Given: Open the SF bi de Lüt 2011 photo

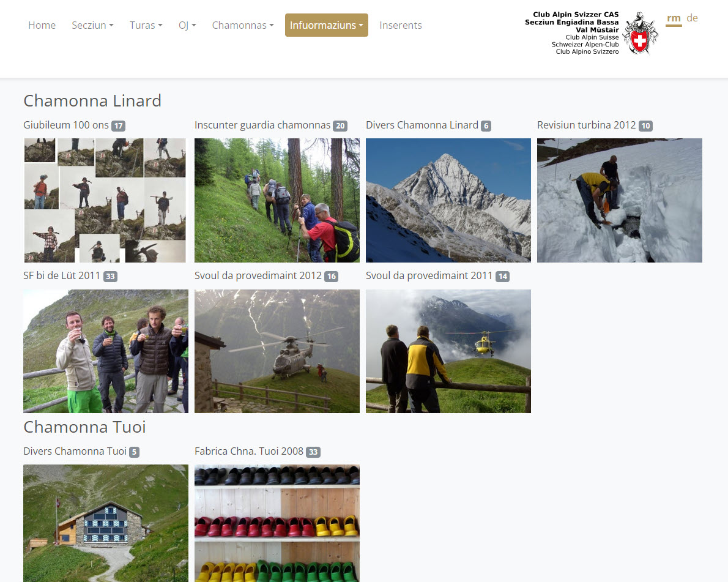Looking at the screenshot, I should pyautogui.click(x=105, y=351).
